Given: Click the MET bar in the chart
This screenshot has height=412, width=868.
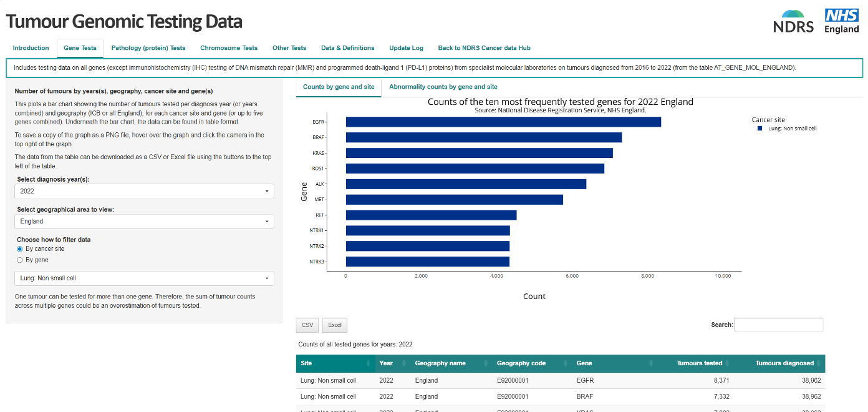Looking at the screenshot, I should pos(455,200).
